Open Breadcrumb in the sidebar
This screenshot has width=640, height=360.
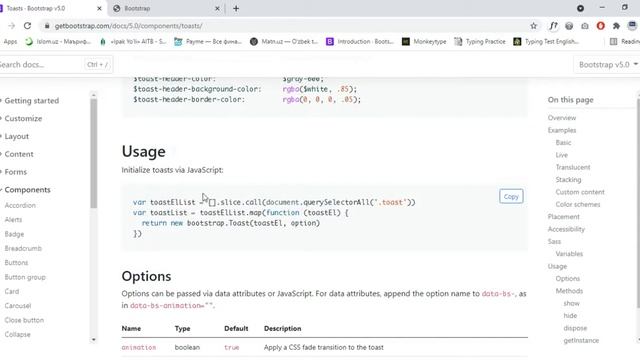pyautogui.click(x=23, y=248)
